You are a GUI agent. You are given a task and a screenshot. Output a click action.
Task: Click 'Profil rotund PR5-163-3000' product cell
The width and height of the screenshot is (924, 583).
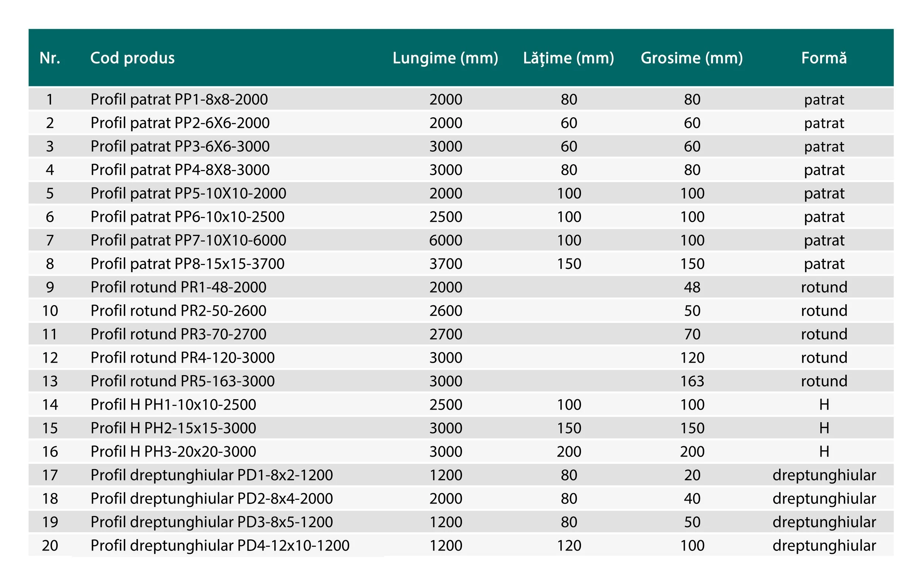click(x=182, y=381)
